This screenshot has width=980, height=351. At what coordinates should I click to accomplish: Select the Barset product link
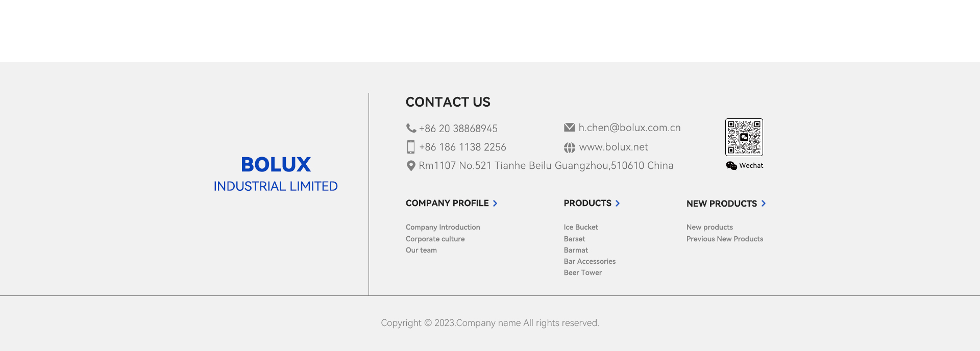(x=574, y=239)
